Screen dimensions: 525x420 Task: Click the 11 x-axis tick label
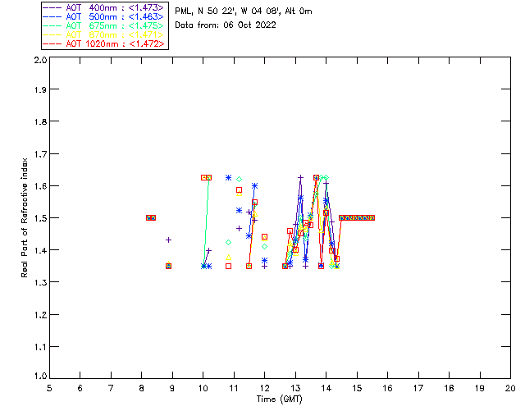234,388
